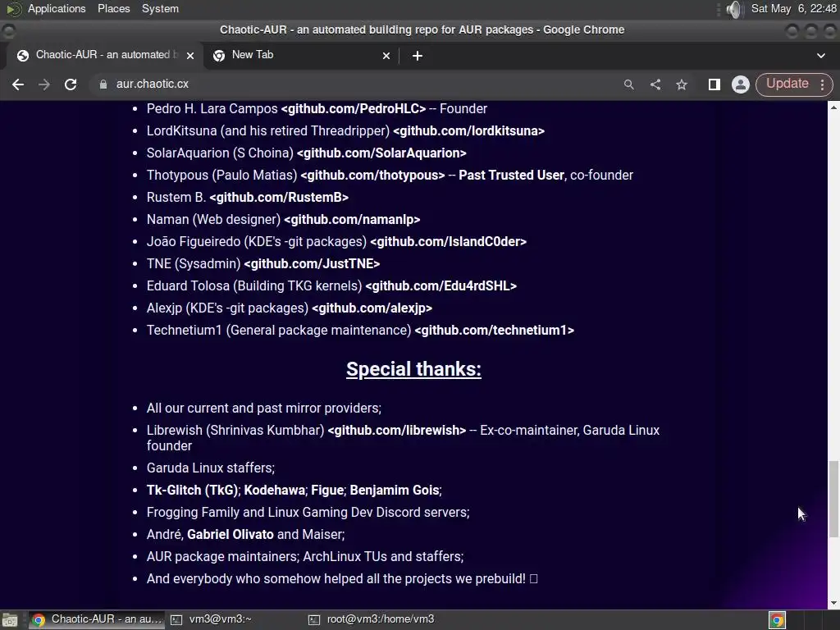Image resolution: width=840 pixels, height=630 pixels.
Task: Bookmark this tab with the star icon
Action: tap(682, 84)
